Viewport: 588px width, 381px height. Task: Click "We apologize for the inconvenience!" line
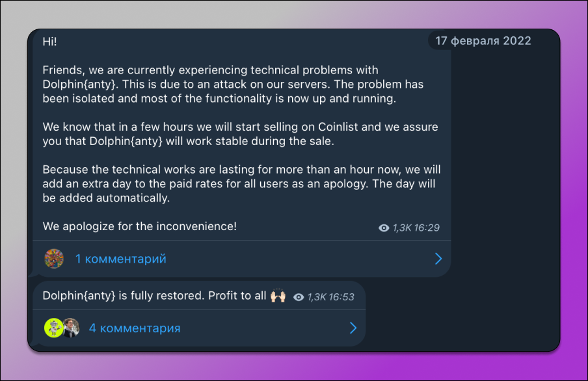point(139,226)
